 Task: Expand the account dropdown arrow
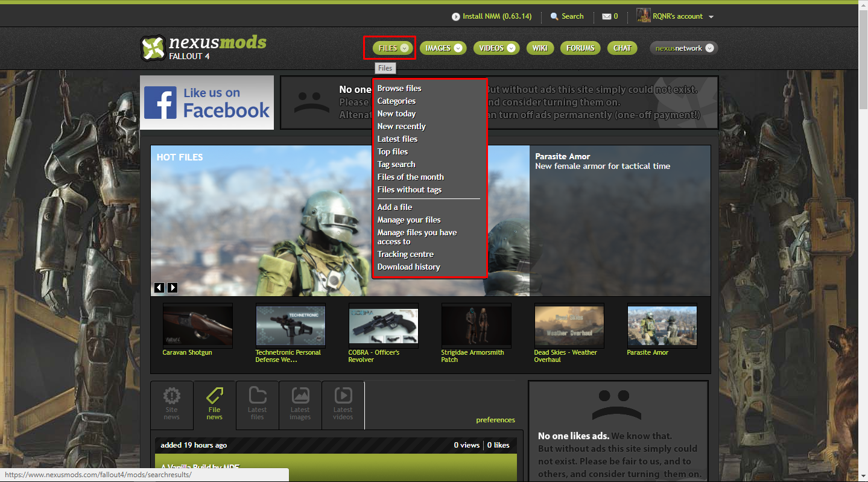pyautogui.click(x=711, y=17)
